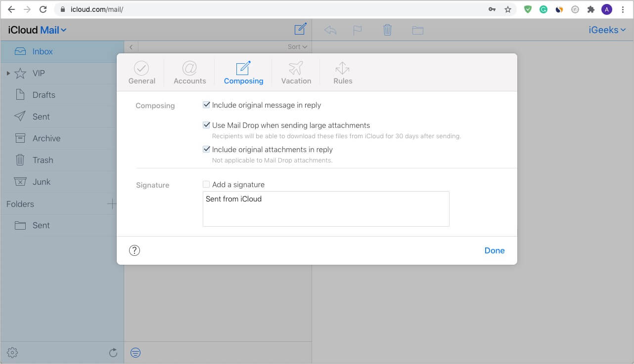Click the flag message icon
This screenshot has height=364, width=634.
coord(357,30)
